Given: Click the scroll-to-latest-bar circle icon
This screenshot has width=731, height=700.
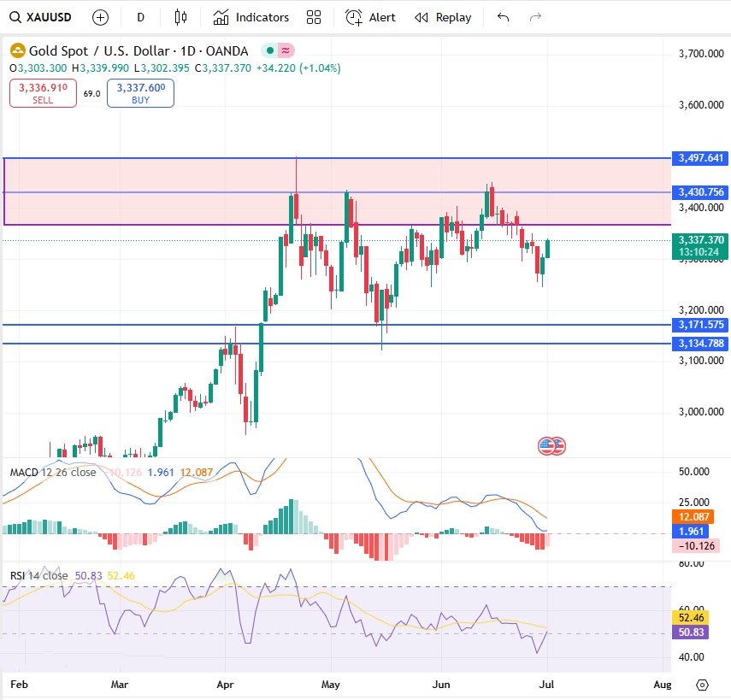Looking at the screenshot, I should [x=702, y=685].
